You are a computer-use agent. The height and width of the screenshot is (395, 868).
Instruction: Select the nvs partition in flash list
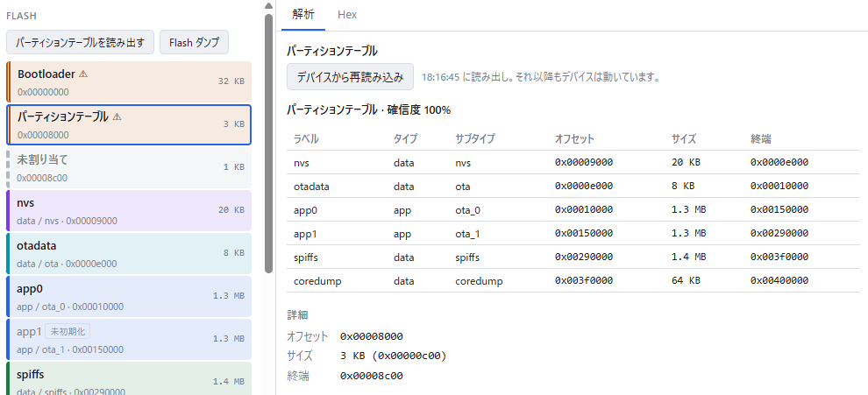(128, 211)
